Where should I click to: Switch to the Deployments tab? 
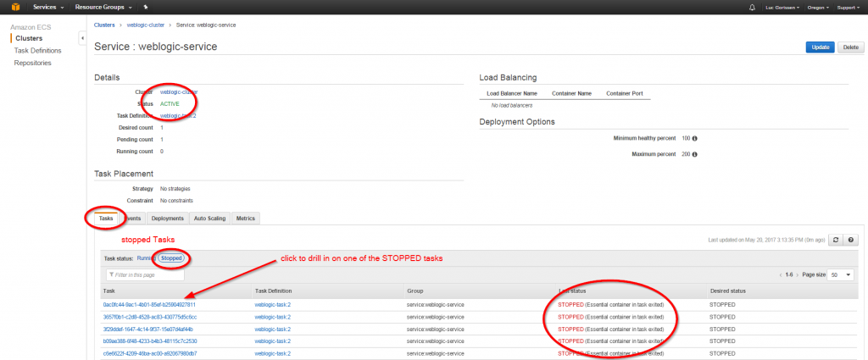tap(167, 219)
